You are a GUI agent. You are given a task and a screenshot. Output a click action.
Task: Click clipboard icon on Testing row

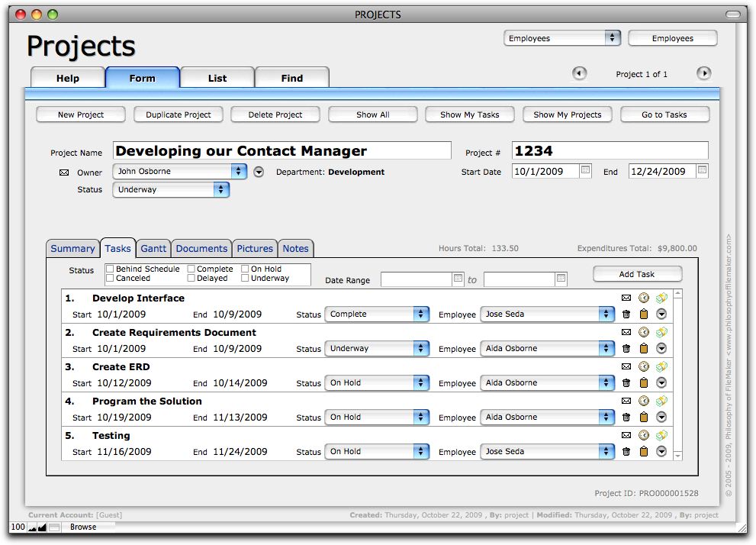pyautogui.click(x=644, y=451)
